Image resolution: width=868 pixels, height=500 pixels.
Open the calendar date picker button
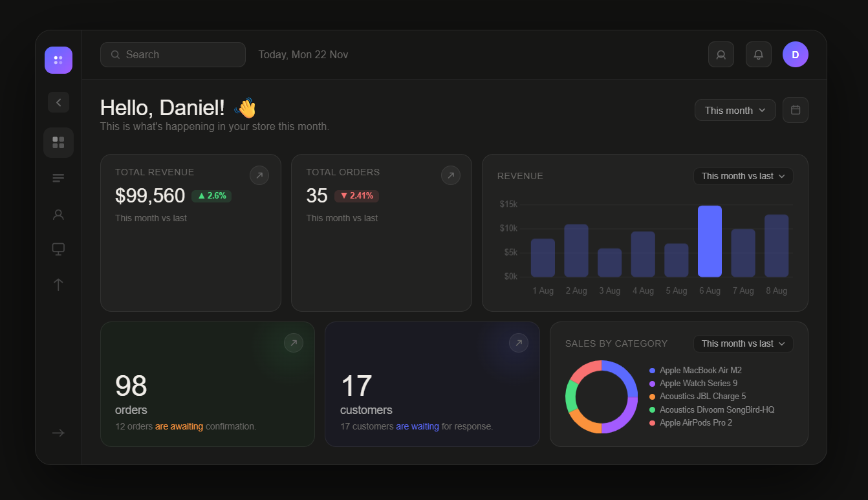(x=795, y=111)
